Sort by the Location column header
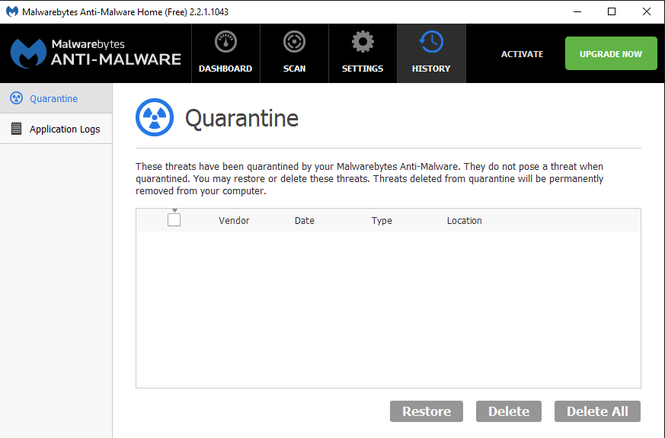 click(464, 220)
